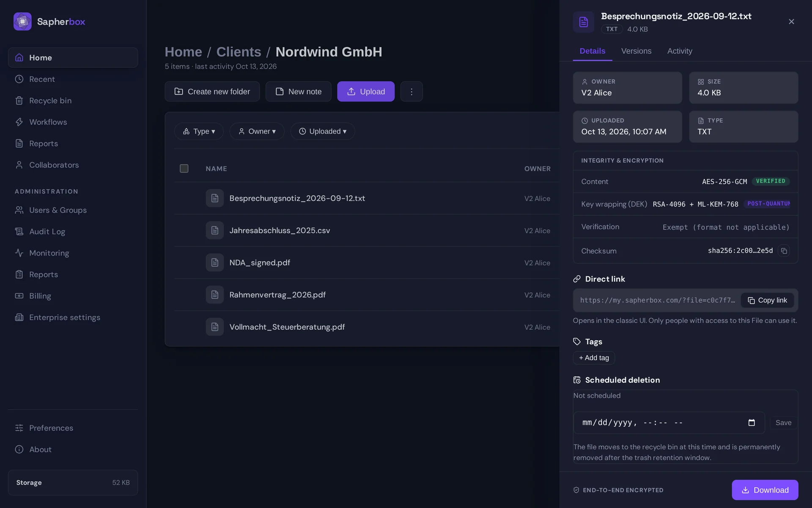Click the Jahresabschluss_2025.csv file icon
This screenshot has height=508, width=812.
click(x=215, y=230)
